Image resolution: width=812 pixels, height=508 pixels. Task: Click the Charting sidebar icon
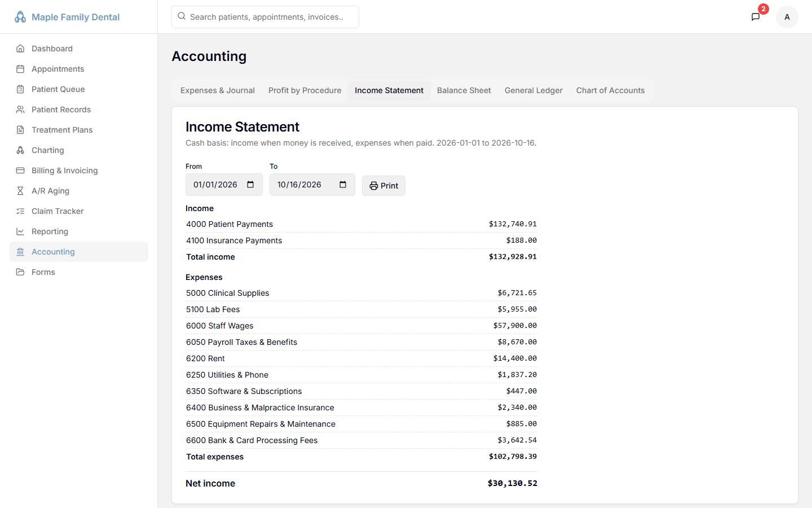(20, 150)
